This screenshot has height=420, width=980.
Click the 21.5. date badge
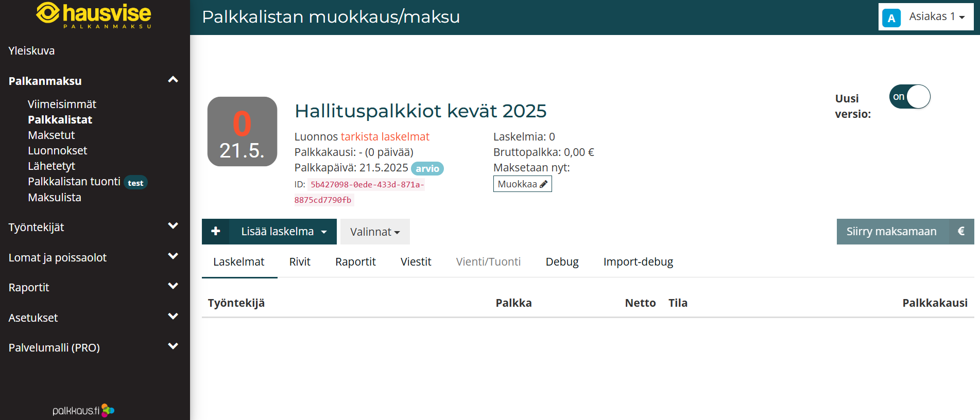click(x=242, y=132)
